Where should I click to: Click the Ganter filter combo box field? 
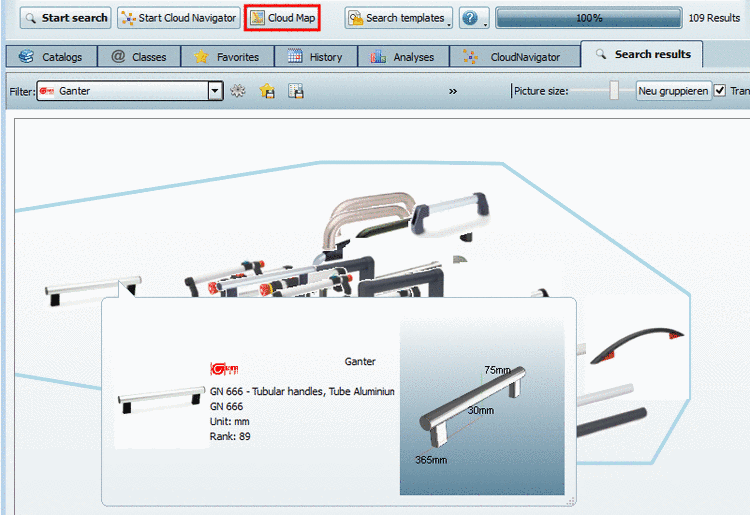[130, 91]
